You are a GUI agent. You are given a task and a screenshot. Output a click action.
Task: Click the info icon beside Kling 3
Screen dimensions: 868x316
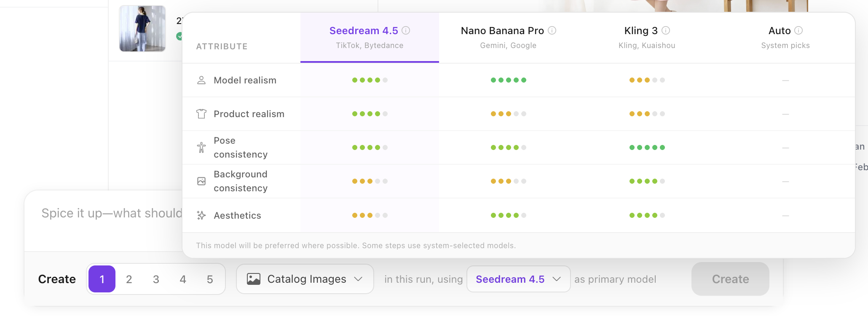666,30
